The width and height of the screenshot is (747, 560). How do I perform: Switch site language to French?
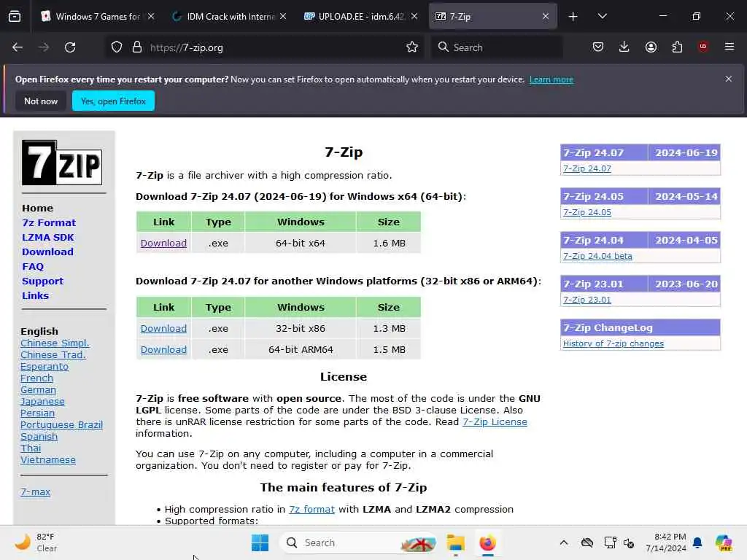coord(36,378)
